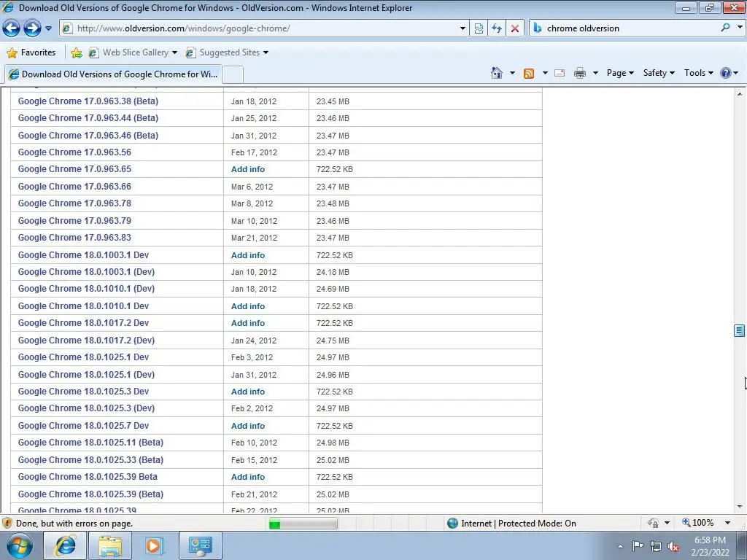Click the Internet Explorer taskbar icon
The height and width of the screenshot is (560, 747).
(x=65, y=545)
